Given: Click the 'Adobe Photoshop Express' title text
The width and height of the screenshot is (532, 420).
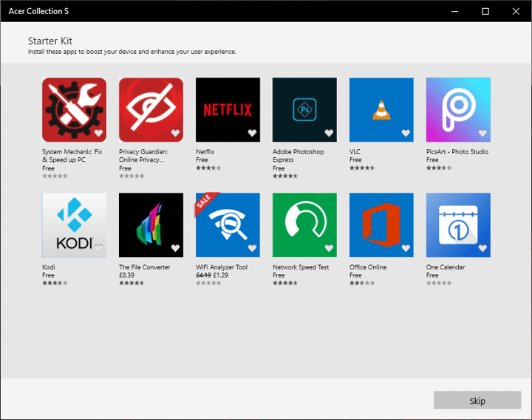Looking at the screenshot, I should (299, 156).
